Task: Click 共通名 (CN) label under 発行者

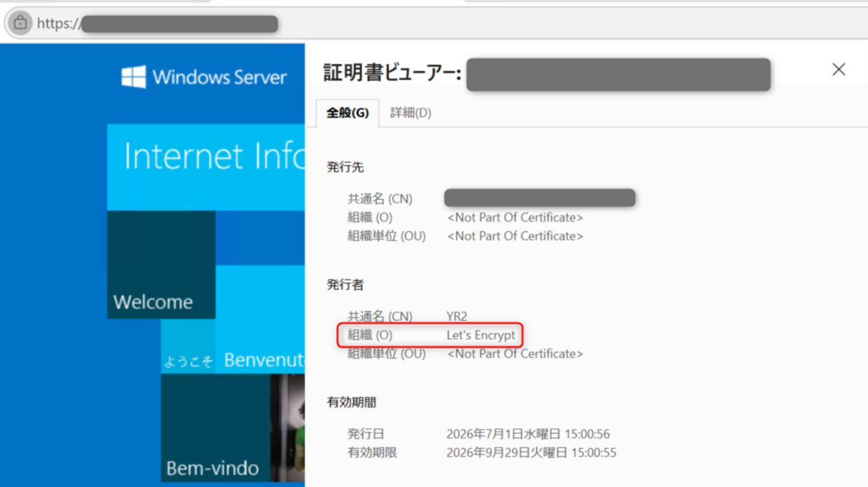Action: (380, 316)
